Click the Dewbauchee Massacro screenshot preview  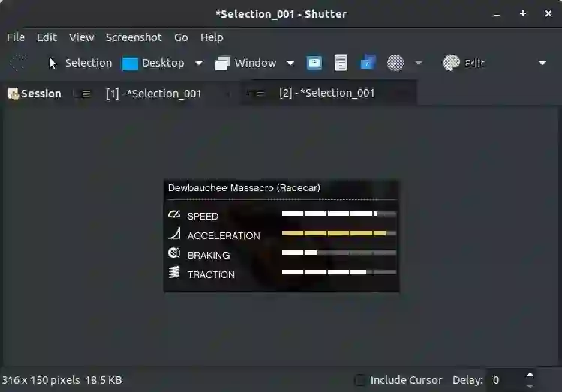click(281, 236)
